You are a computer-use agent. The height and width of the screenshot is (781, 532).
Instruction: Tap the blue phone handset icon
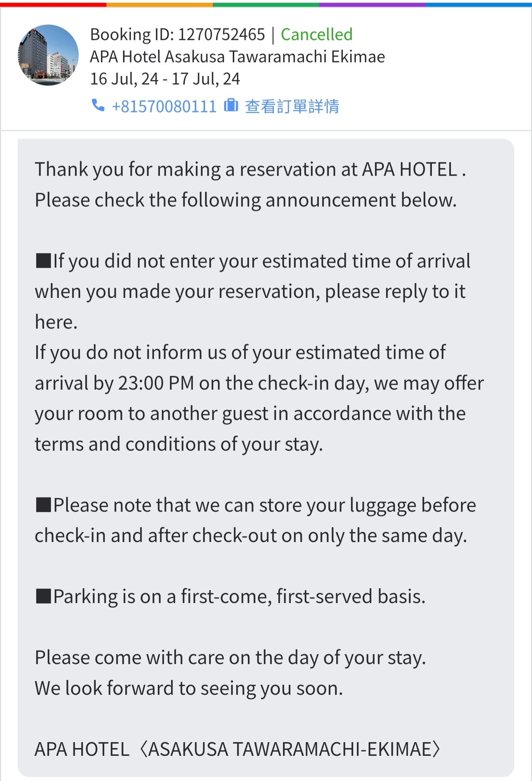point(98,106)
